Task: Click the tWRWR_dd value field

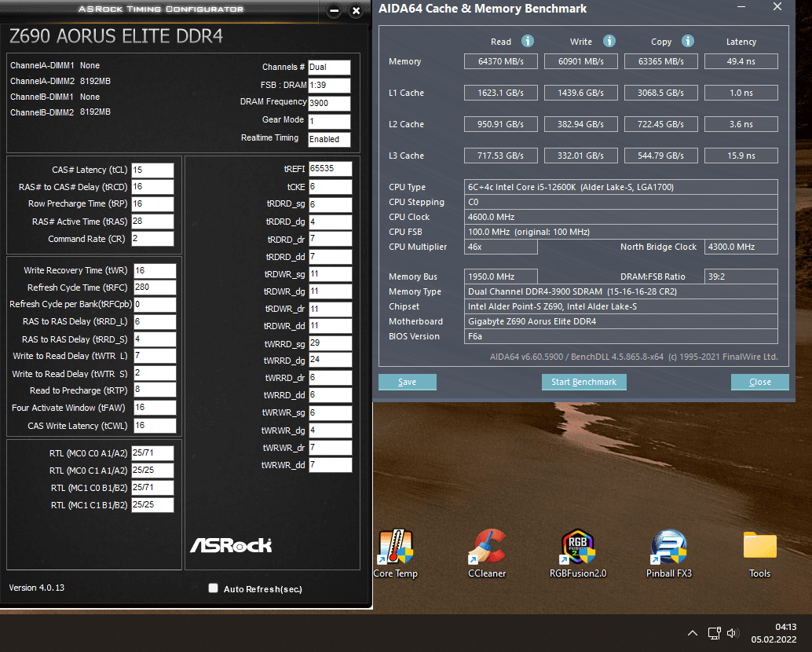Action: 331,465
